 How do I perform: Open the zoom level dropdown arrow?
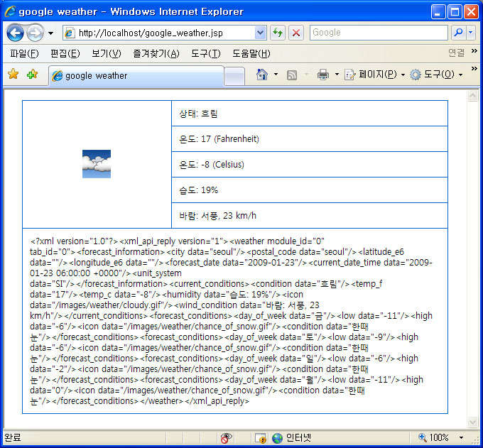pyautogui.click(x=461, y=437)
